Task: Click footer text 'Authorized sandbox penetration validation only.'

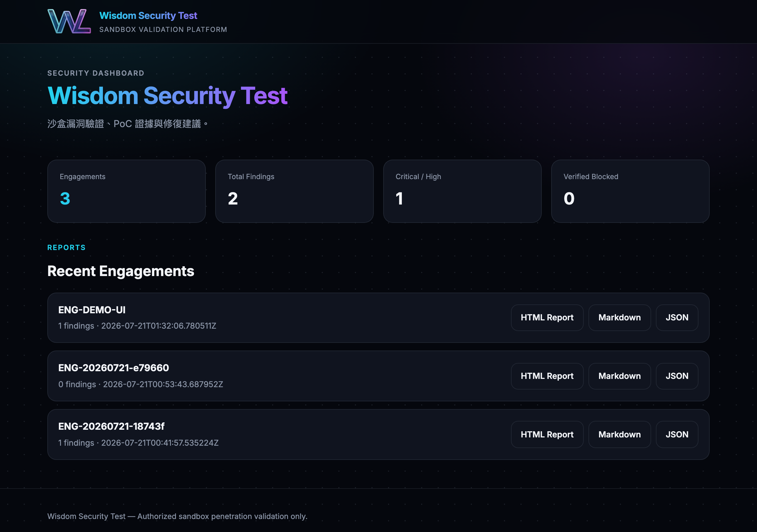Action: [x=222, y=516]
